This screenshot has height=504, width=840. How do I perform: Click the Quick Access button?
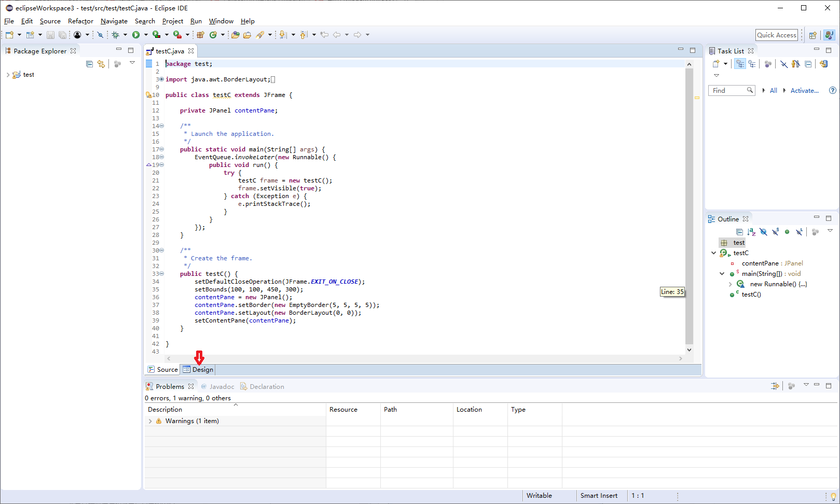[x=777, y=35]
